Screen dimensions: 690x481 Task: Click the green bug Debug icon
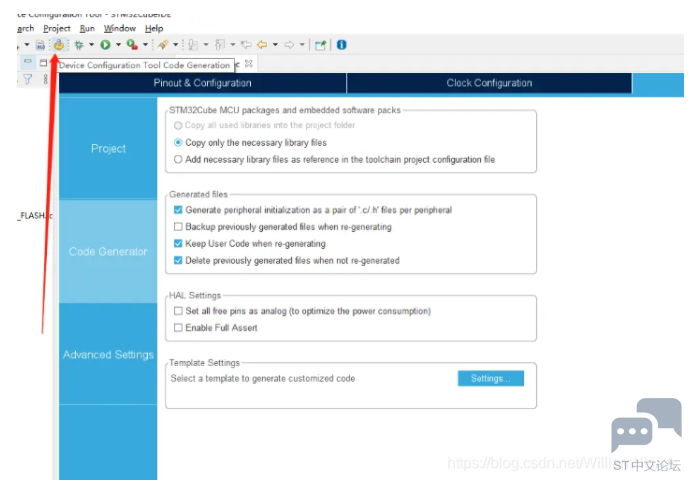(79, 45)
